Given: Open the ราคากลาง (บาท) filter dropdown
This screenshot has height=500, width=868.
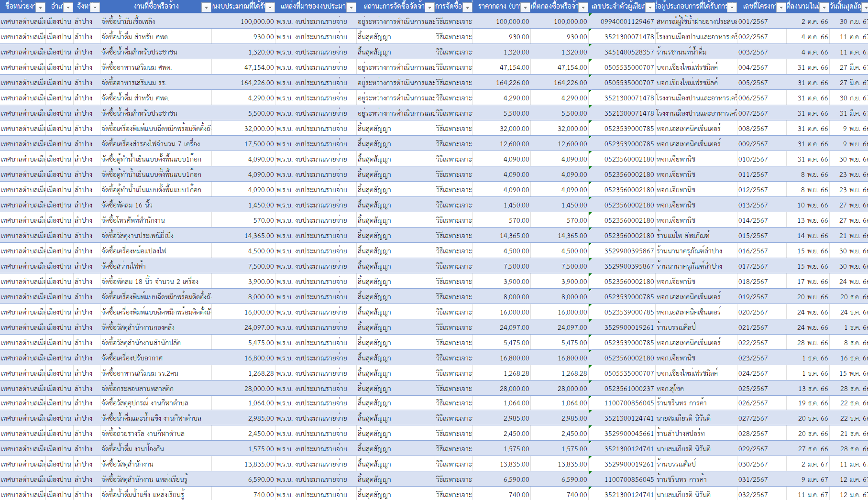Looking at the screenshot, I should point(526,7).
